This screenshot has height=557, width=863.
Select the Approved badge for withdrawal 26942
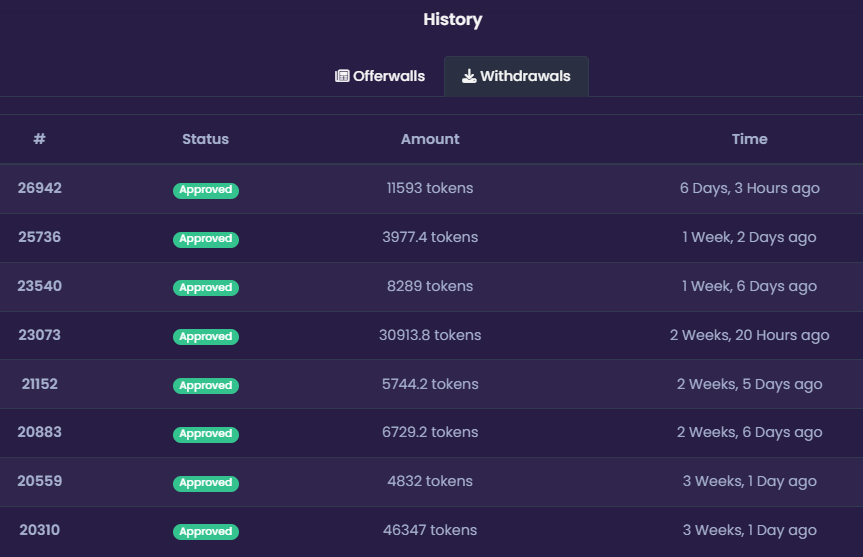click(206, 190)
